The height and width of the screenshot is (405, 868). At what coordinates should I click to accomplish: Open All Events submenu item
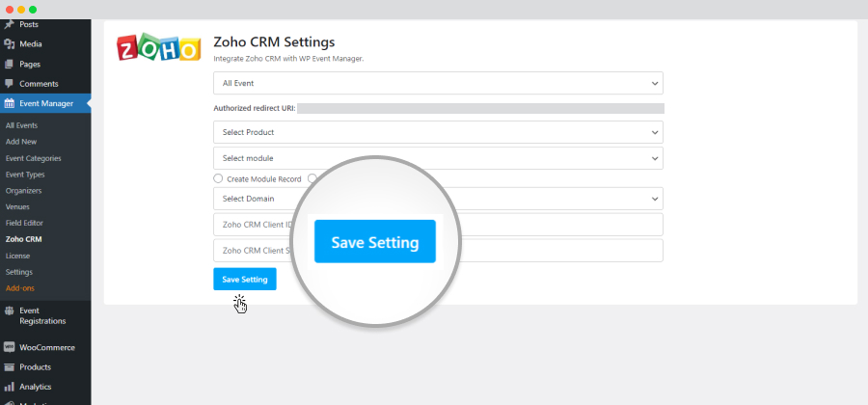pyautogui.click(x=21, y=125)
